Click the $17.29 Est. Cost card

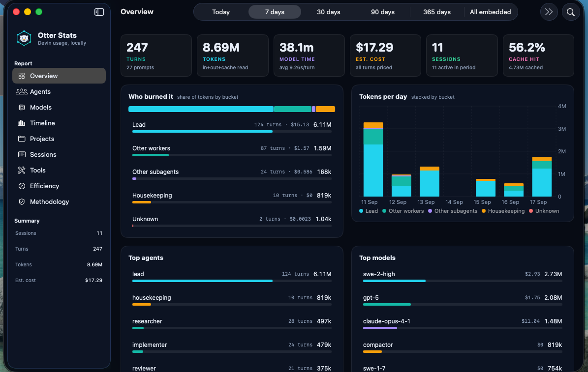(385, 56)
